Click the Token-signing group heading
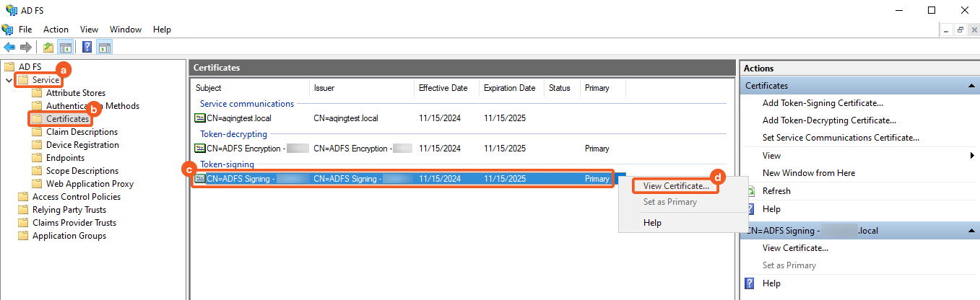The image size is (980, 300). [x=227, y=164]
